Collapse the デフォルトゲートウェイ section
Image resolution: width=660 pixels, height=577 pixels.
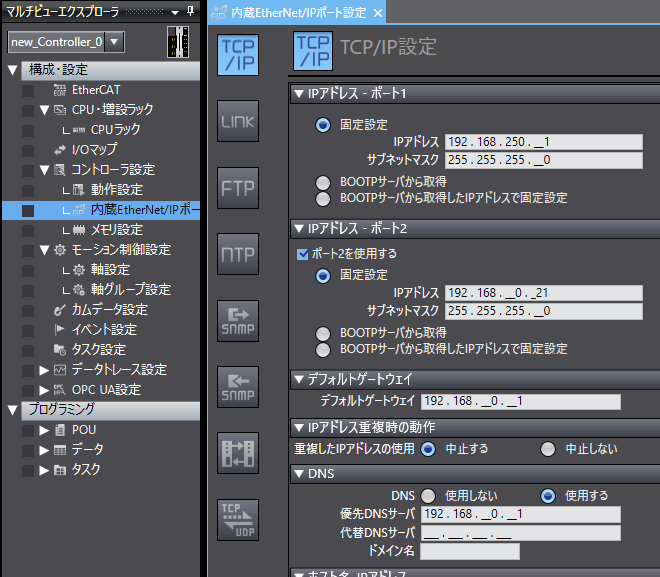(x=298, y=380)
